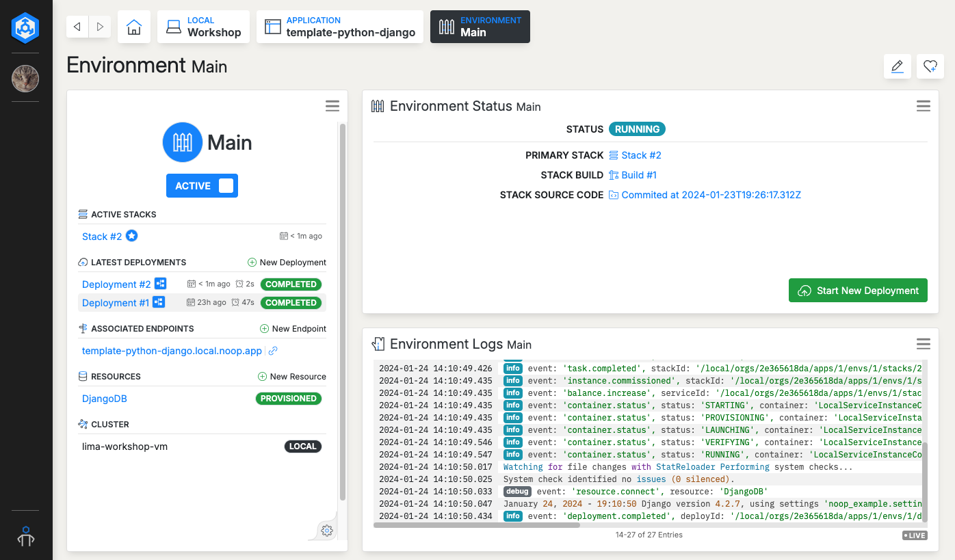This screenshot has height=560, width=955.
Task: Click the Noop logo in the left sidebar
Action: (x=25, y=28)
